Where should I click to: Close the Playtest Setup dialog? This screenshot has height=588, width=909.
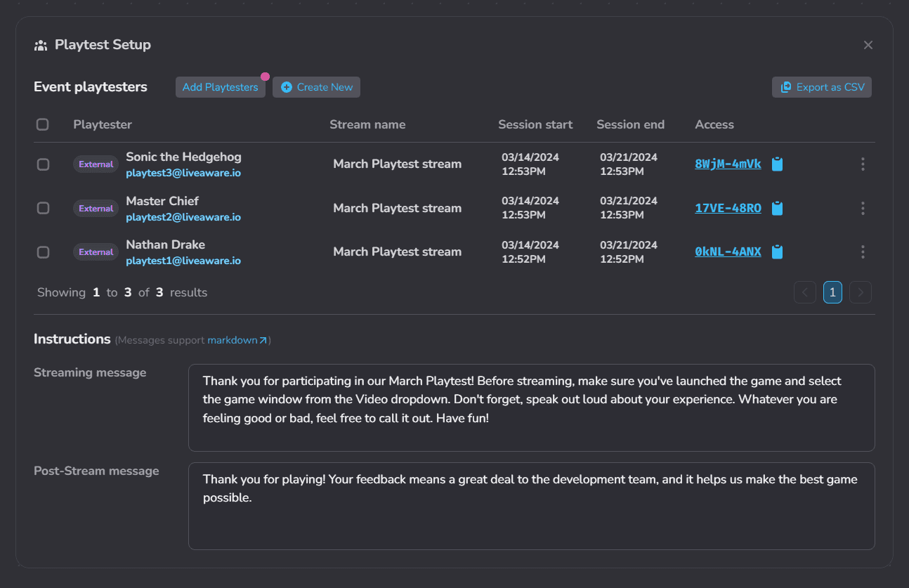(868, 45)
